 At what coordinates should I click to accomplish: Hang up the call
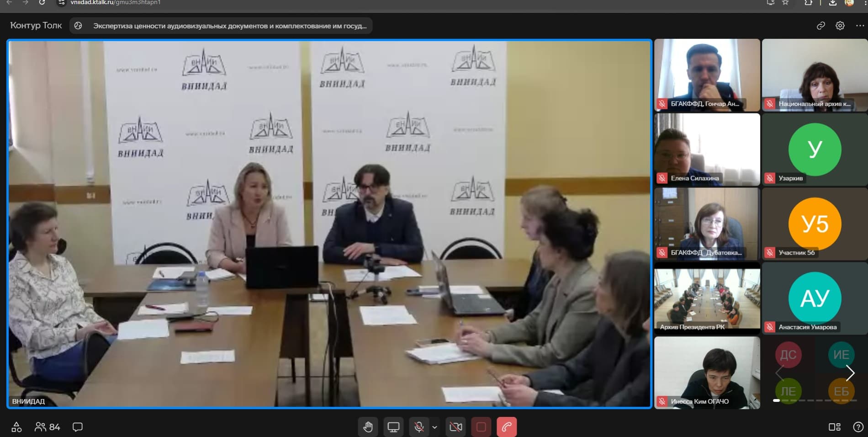[x=505, y=427]
